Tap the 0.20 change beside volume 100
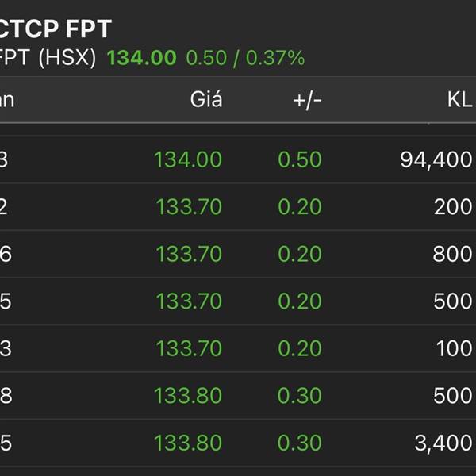Viewport: 476px width, 476px height. click(x=300, y=348)
